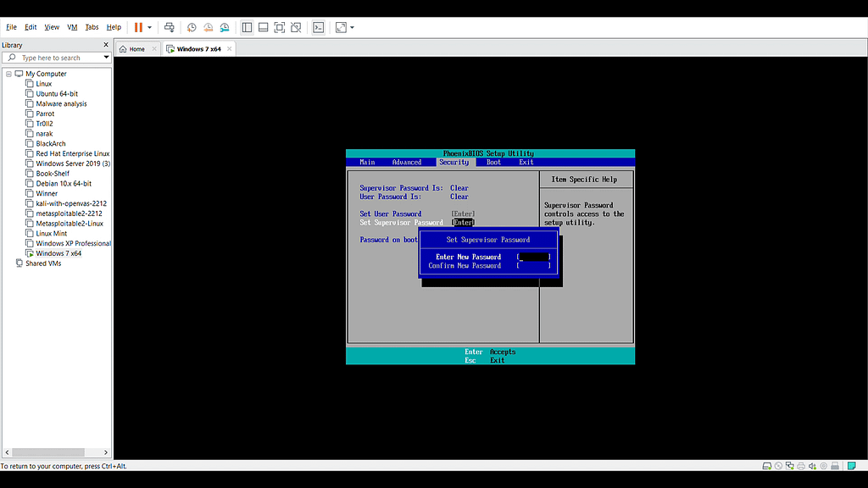
Task: Toggle the console view icon
Action: (x=319, y=27)
